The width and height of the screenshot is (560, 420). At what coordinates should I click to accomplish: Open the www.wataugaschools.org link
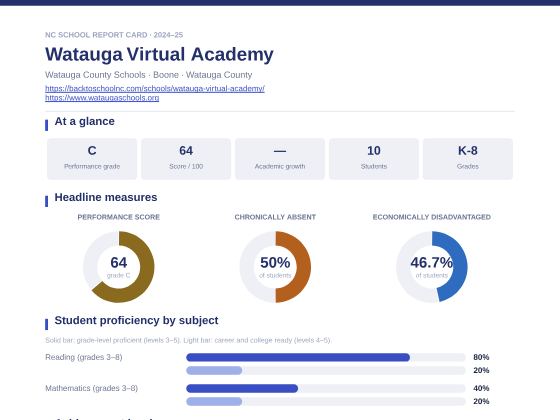[x=102, y=98]
